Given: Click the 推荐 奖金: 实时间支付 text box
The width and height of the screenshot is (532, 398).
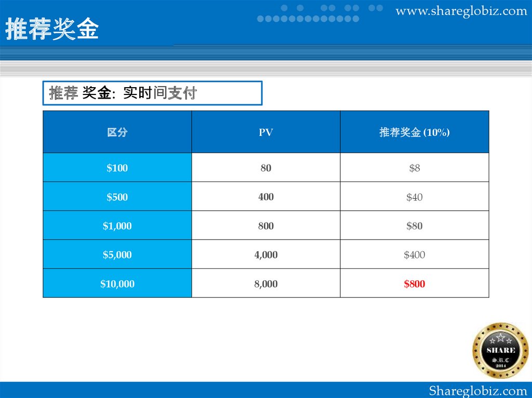Looking at the screenshot, I should click(x=152, y=93).
